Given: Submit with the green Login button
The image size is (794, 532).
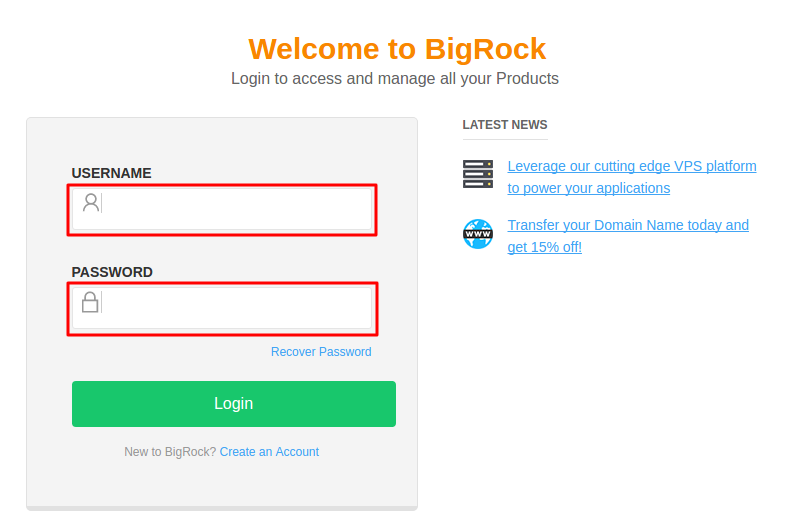Looking at the screenshot, I should click(x=234, y=404).
